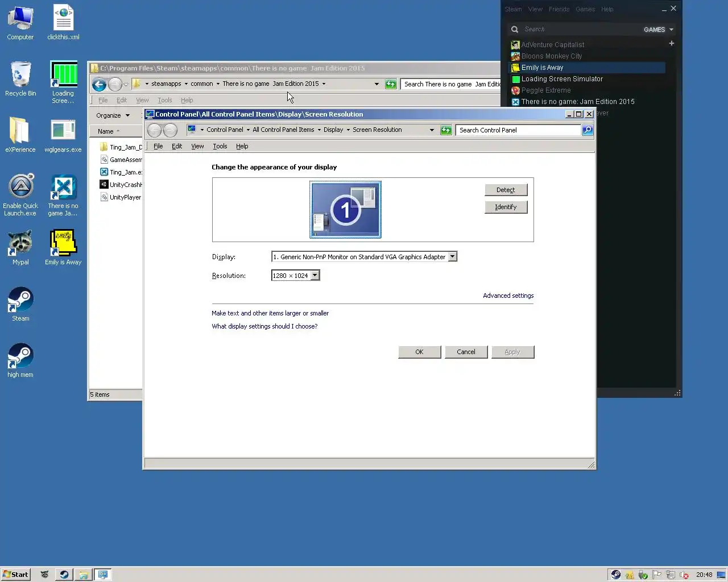Click the Identify button
The height and width of the screenshot is (582, 728).
[506, 207]
